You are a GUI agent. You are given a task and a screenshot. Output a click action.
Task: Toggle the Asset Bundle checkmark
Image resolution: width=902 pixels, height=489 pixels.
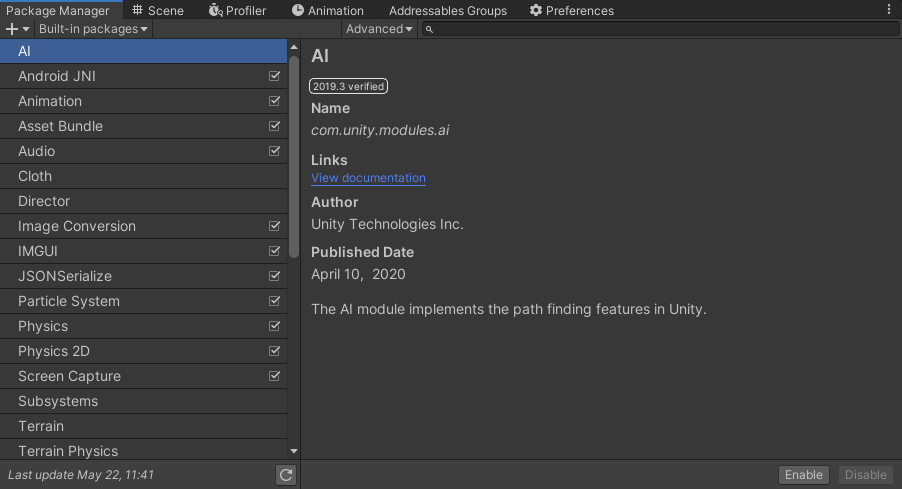(x=274, y=126)
